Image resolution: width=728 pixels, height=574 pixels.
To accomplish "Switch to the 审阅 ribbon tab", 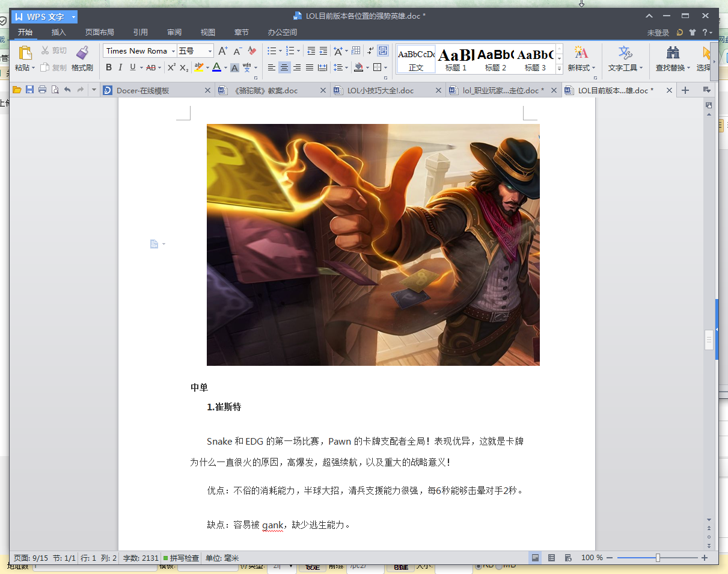I will tap(174, 32).
